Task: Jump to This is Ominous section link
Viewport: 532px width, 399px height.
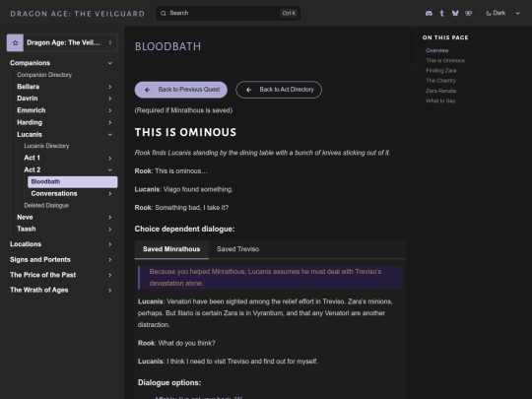Action: point(445,61)
